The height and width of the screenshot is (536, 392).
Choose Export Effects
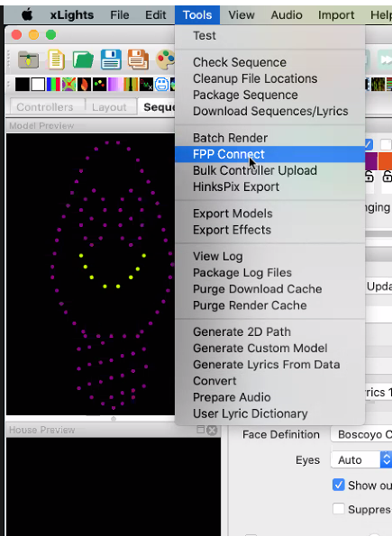click(269, 230)
